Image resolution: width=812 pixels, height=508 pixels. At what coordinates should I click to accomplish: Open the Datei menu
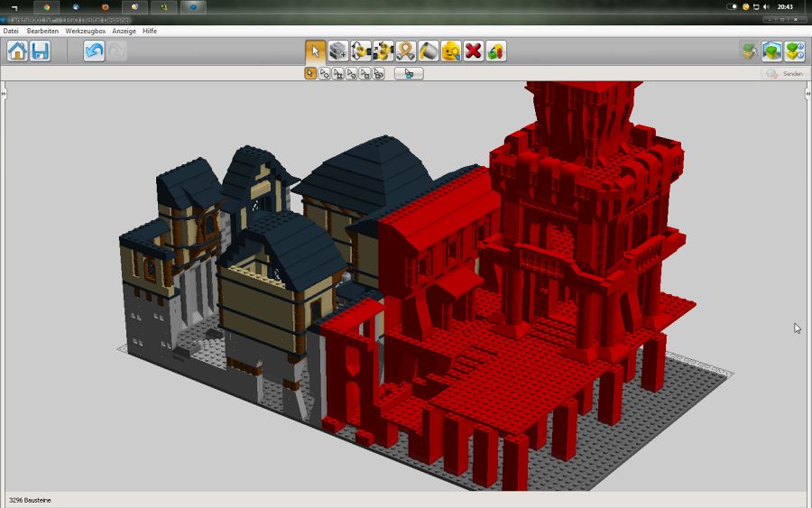[11, 31]
